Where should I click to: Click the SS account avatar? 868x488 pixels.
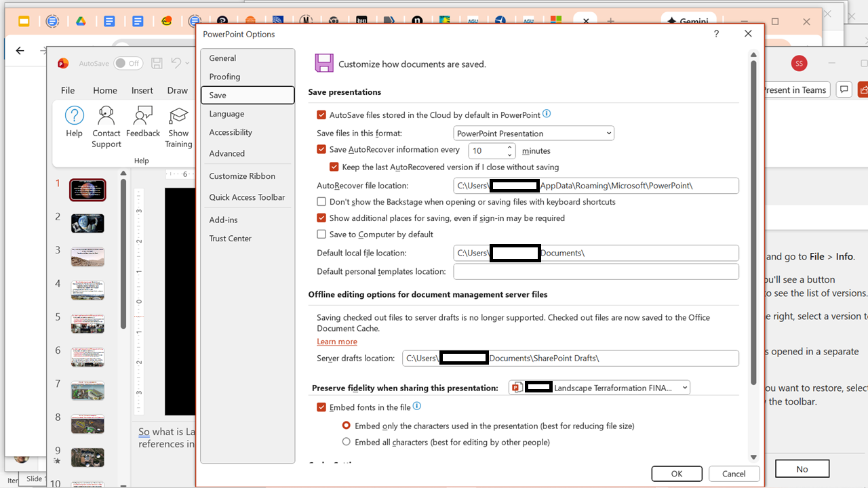click(x=799, y=63)
